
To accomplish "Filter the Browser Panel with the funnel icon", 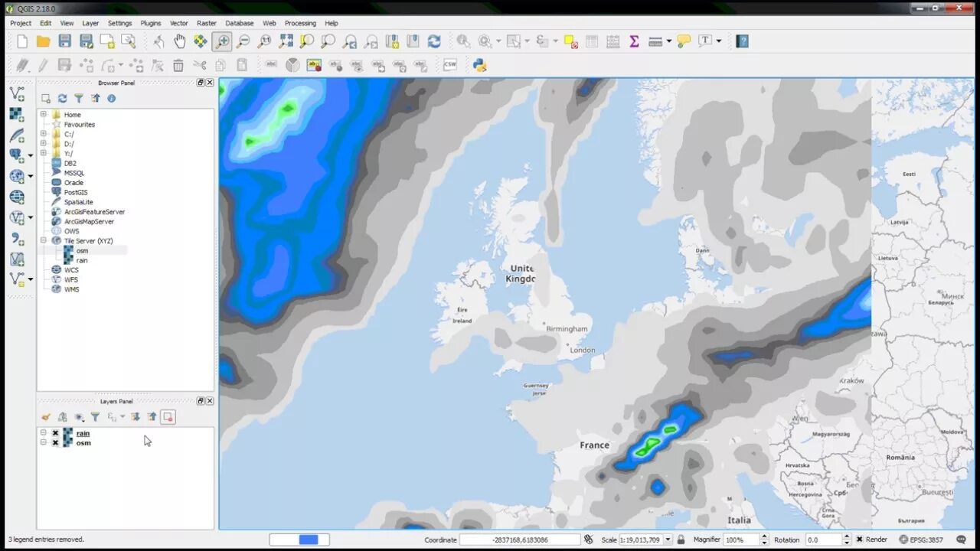I will tap(79, 99).
